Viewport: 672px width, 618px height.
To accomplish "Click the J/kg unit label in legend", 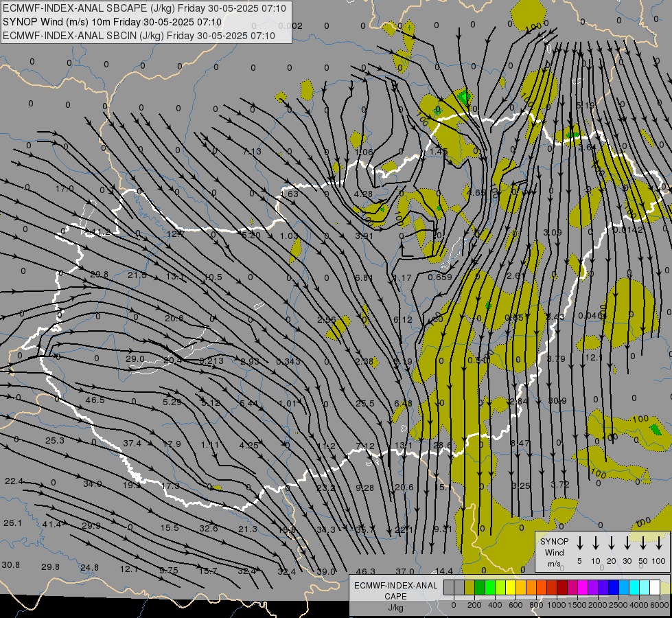I will [x=395, y=608].
